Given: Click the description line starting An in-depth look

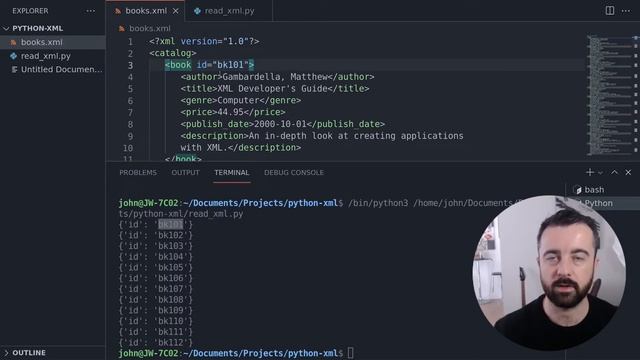Looking at the screenshot, I should coord(322,136).
